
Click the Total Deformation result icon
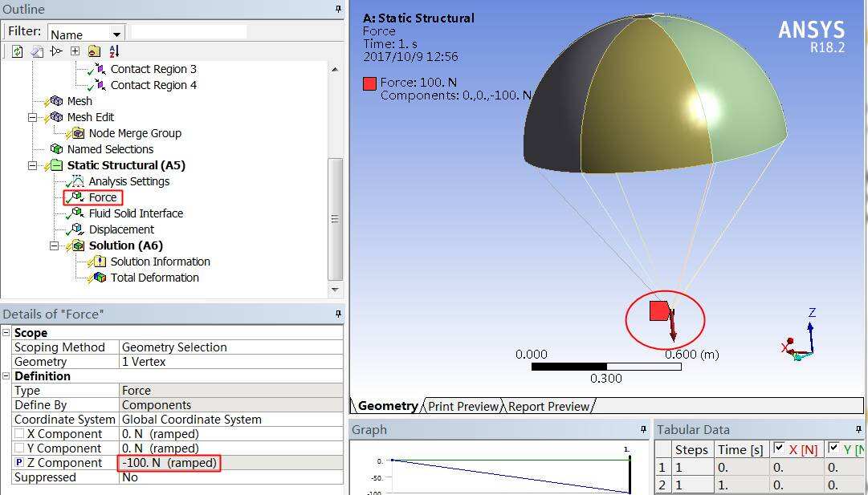(100, 278)
